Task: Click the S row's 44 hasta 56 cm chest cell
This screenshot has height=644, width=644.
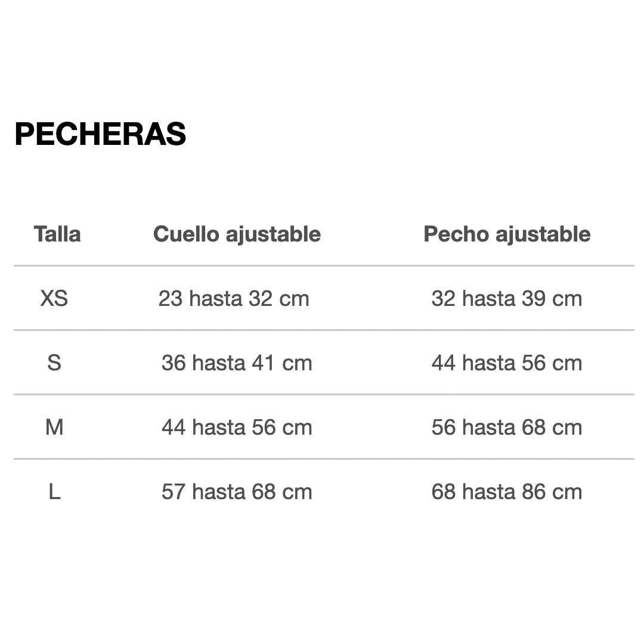Action: (x=507, y=363)
